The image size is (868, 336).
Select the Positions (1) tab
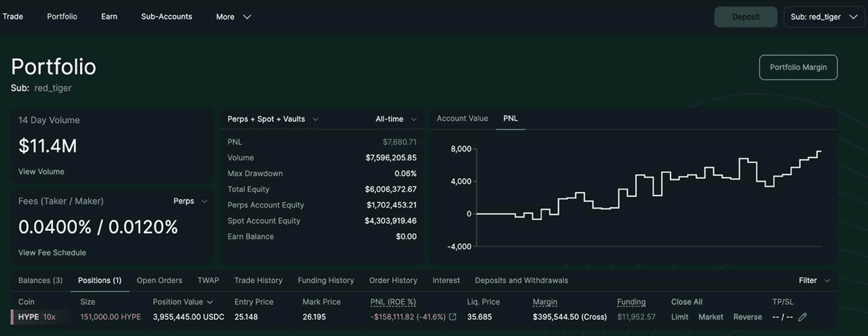[100, 280]
